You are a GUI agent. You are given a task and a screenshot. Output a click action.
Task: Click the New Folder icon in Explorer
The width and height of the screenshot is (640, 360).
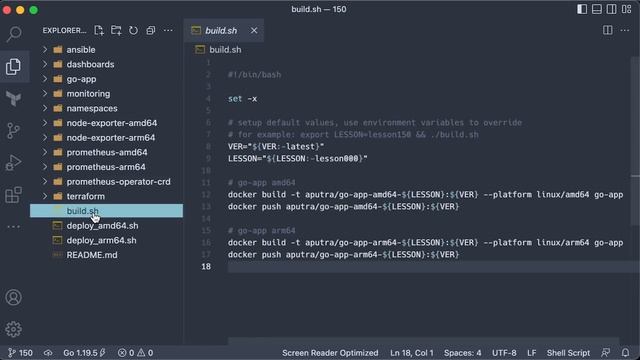tap(116, 30)
